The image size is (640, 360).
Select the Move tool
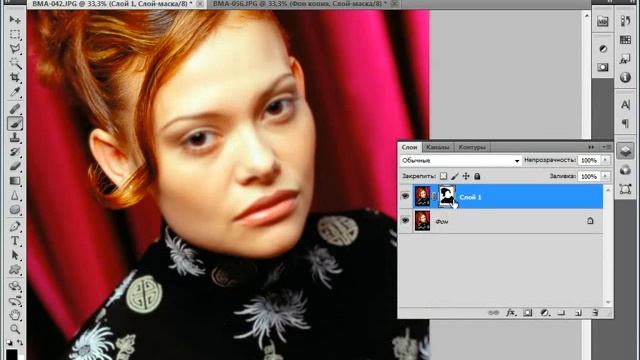pos(15,19)
